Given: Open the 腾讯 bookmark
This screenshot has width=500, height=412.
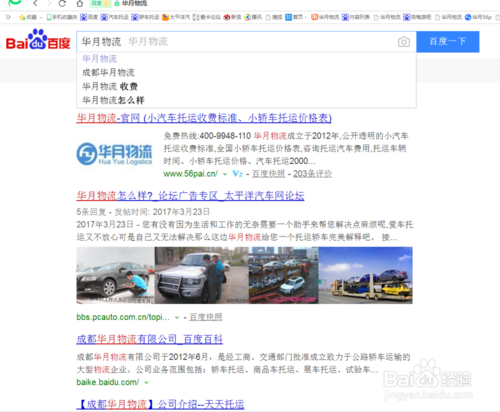Looking at the screenshot, I should coord(253,17).
